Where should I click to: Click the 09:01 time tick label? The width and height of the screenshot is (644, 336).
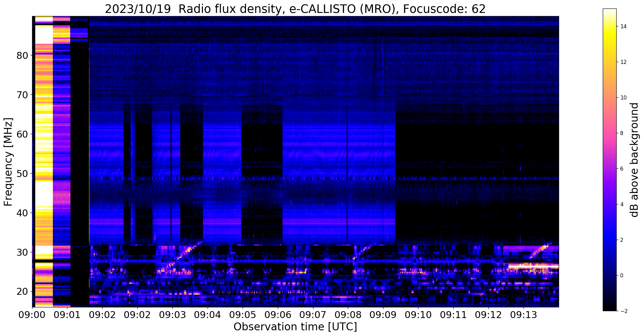67,315
